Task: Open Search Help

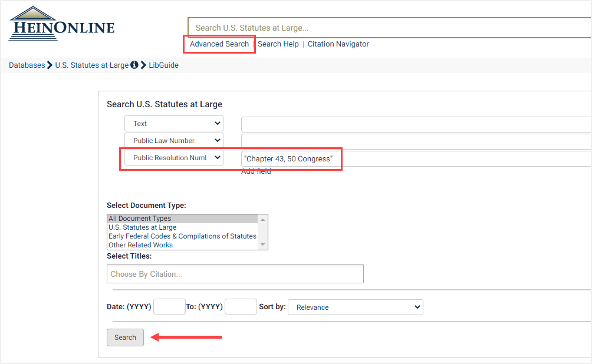Action: [x=278, y=44]
